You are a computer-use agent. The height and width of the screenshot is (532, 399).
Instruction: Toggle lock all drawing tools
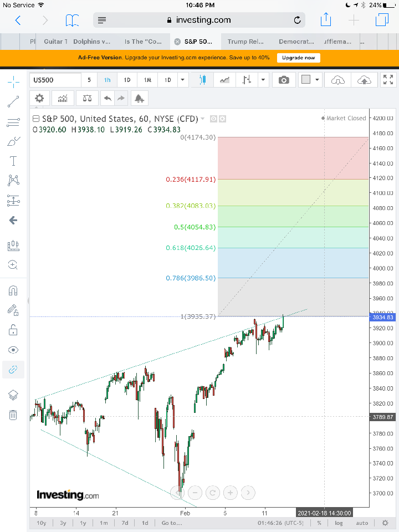(13, 330)
